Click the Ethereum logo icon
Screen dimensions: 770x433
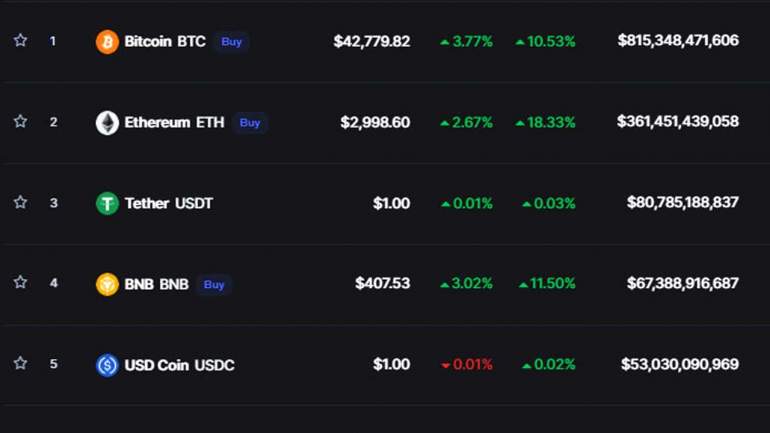[107, 123]
